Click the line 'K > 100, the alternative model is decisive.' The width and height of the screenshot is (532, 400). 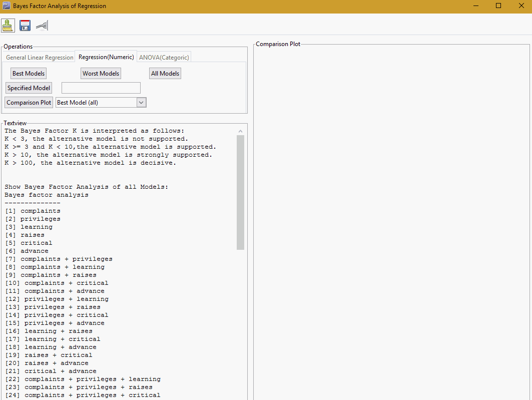[x=91, y=163]
